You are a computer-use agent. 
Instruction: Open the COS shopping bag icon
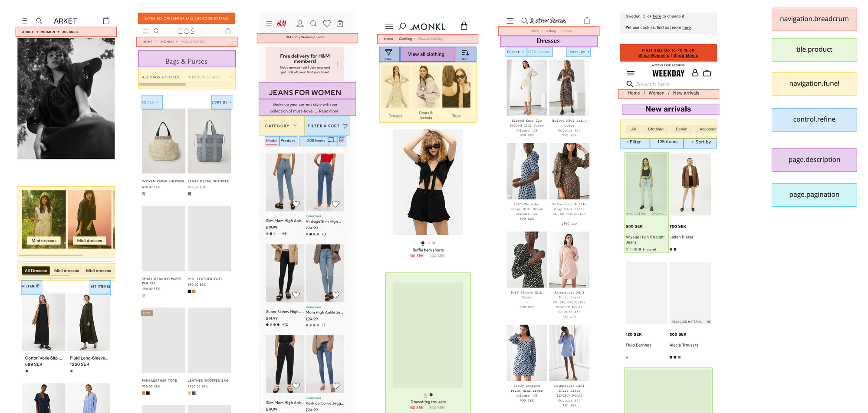[x=228, y=31]
